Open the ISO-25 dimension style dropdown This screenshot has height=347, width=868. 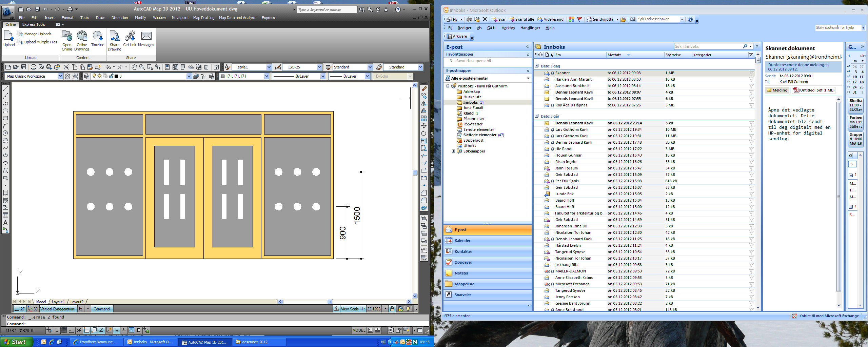click(319, 67)
